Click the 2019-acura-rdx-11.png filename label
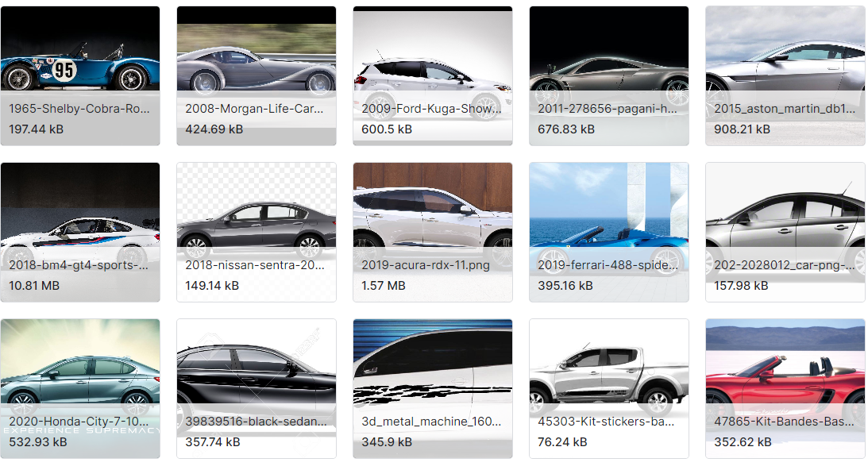This screenshot has width=868, height=470. [x=426, y=265]
